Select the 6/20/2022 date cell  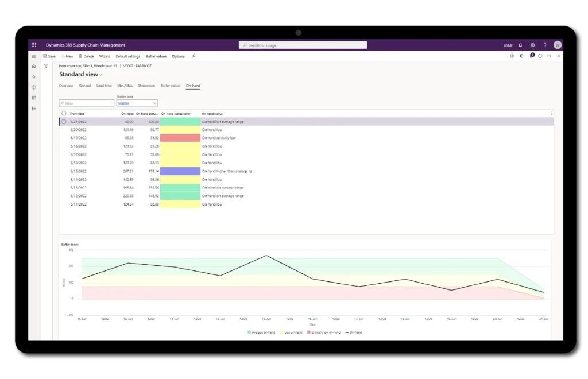pos(78,130)
